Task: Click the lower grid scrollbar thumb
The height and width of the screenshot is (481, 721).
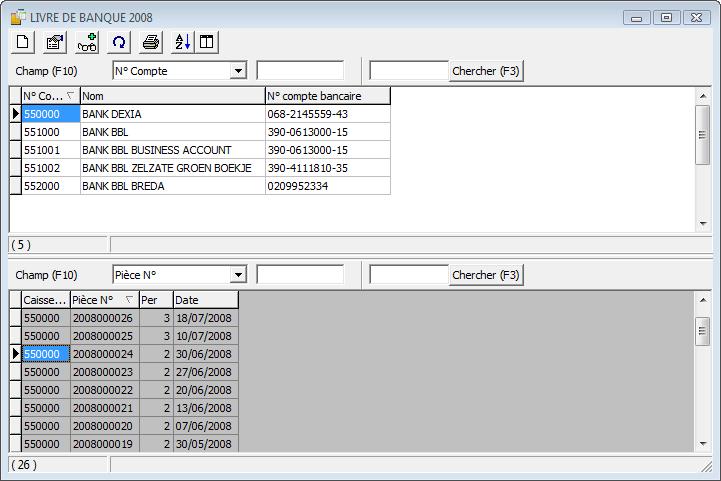Action: pos(702,331)
